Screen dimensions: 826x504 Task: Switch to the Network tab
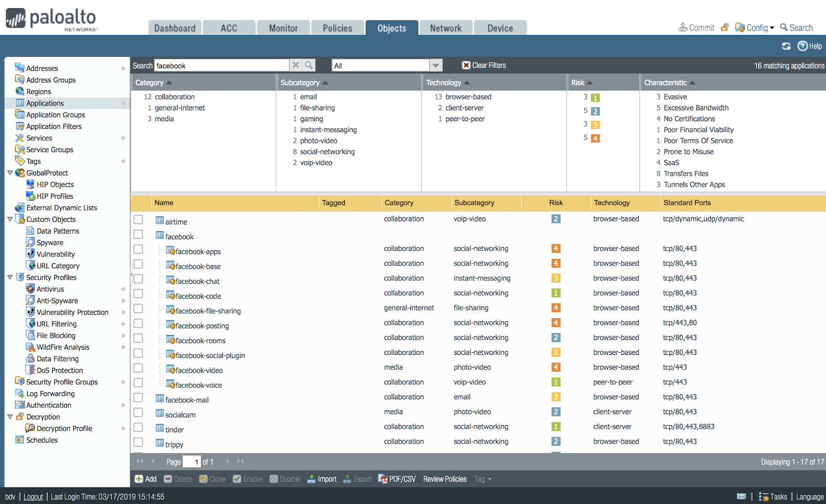pos(446,28)
